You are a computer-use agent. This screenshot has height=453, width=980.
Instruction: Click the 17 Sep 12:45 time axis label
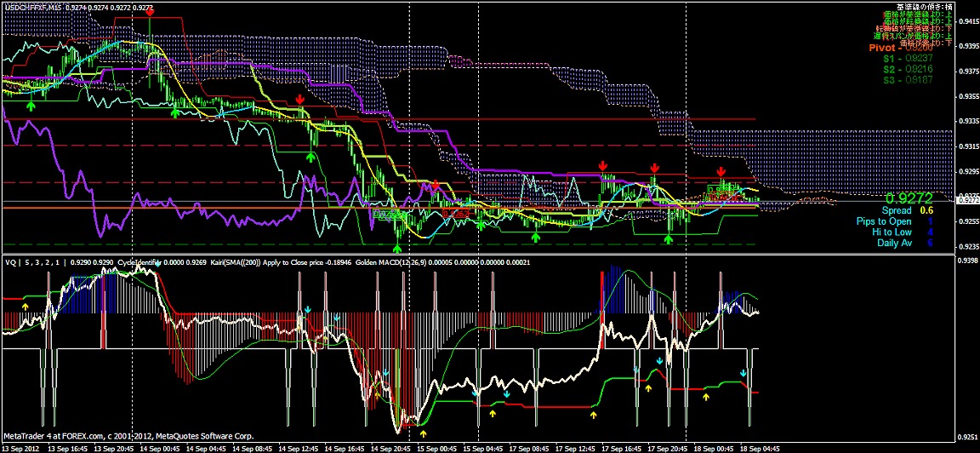click(577, 448)
